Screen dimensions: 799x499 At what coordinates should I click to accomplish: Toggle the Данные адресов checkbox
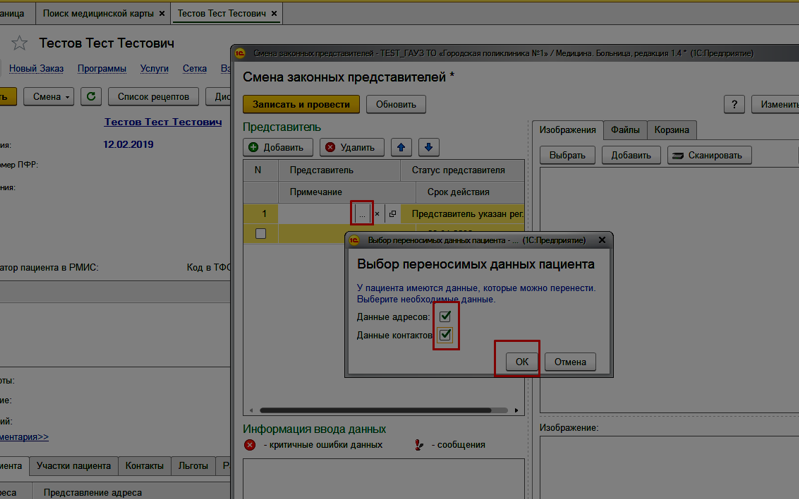(x=445, y=317)
